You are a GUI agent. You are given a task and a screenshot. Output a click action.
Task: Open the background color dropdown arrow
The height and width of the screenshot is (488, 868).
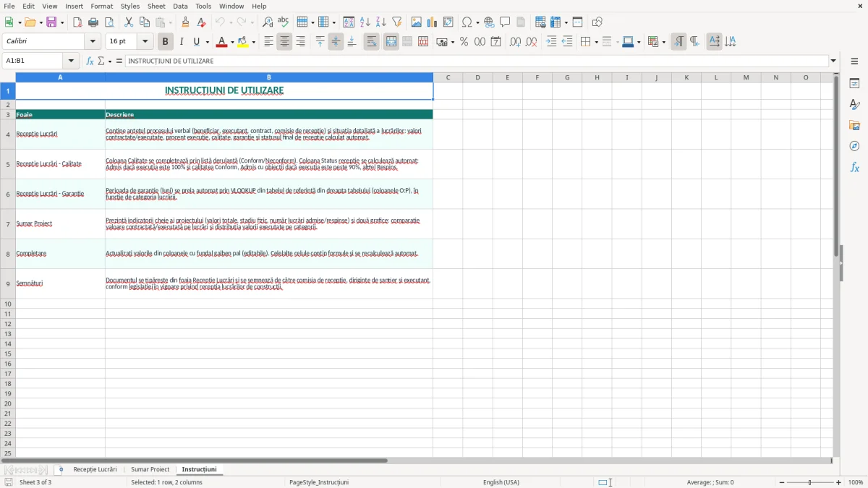(x=254, y=42)
